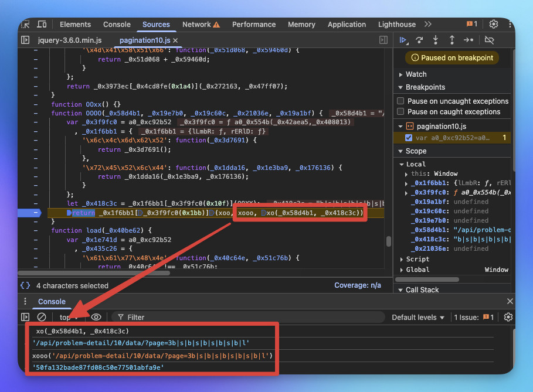Viewport: 533px width, 392px height.
Task: Expand the Global scope
Action: 402,270
